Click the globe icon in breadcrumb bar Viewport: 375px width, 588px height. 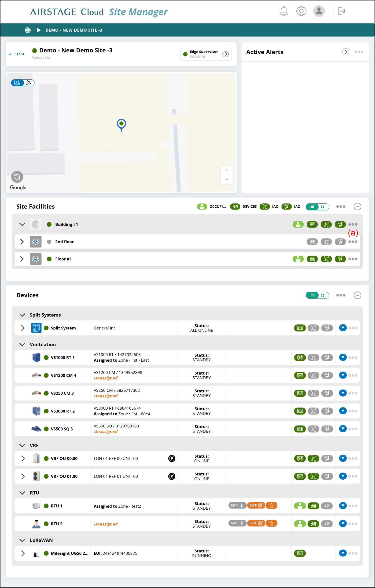pyautogui.click(x=28, y=30)
